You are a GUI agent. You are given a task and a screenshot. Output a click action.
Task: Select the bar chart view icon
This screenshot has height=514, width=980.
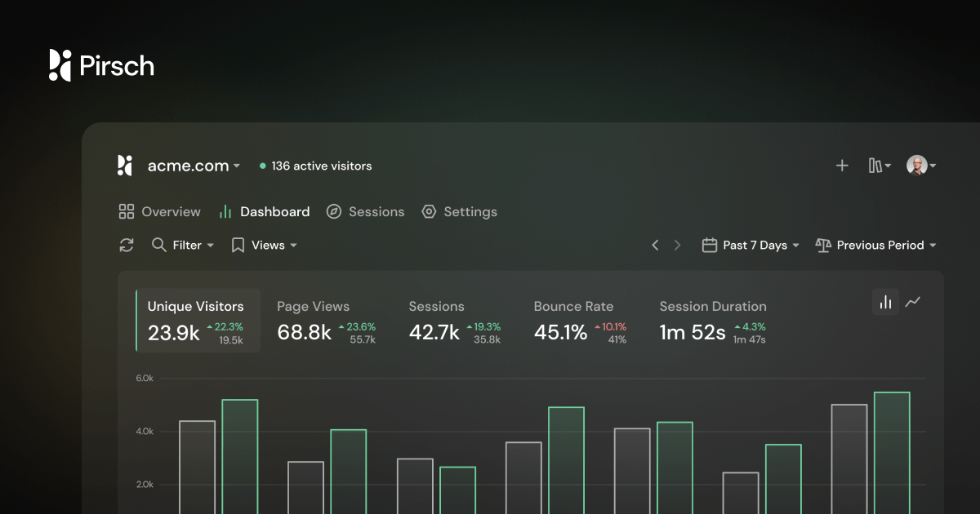tap(885, 302)
